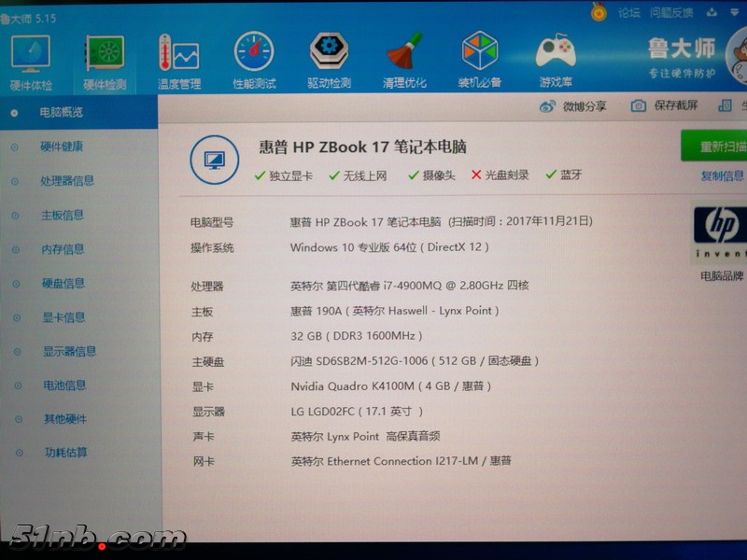This screenshot has width=747, height=560.
Task: Click 复制信息 copy info link
Action: 723,175
